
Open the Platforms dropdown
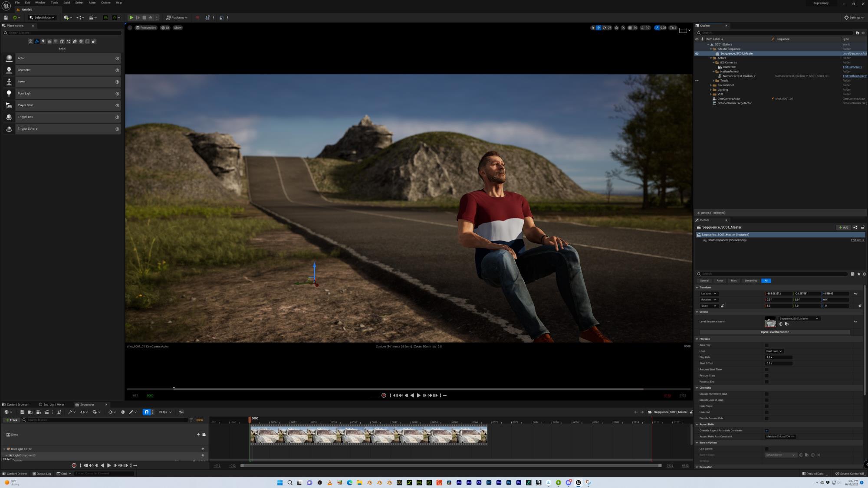click(177, 18)
